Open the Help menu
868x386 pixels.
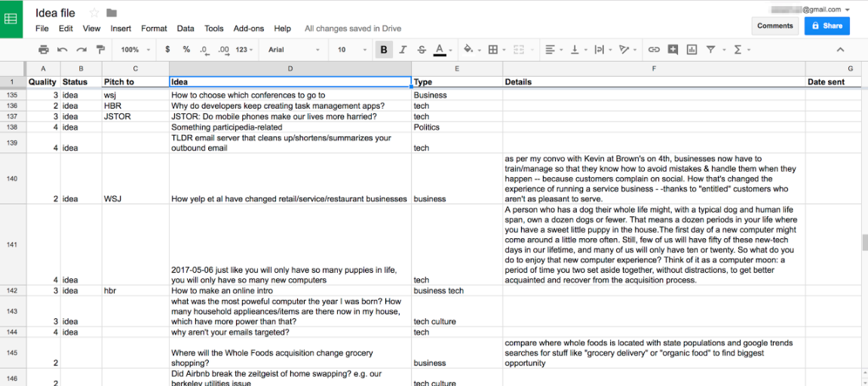click(282, 28)
